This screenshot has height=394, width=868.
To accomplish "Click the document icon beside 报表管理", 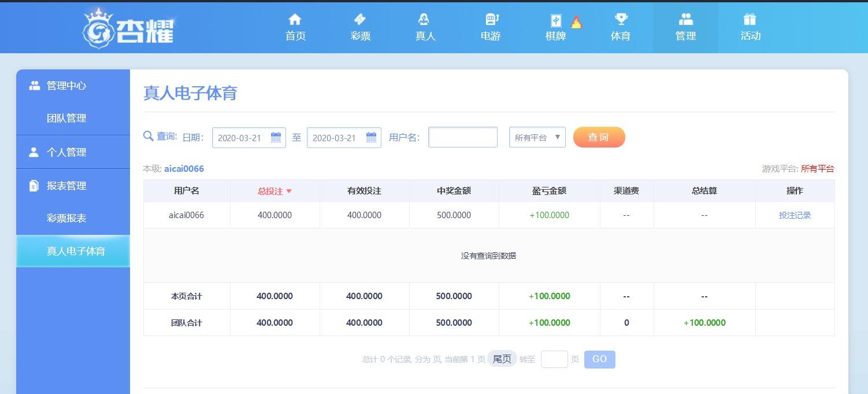I will [x=34, y=186].
